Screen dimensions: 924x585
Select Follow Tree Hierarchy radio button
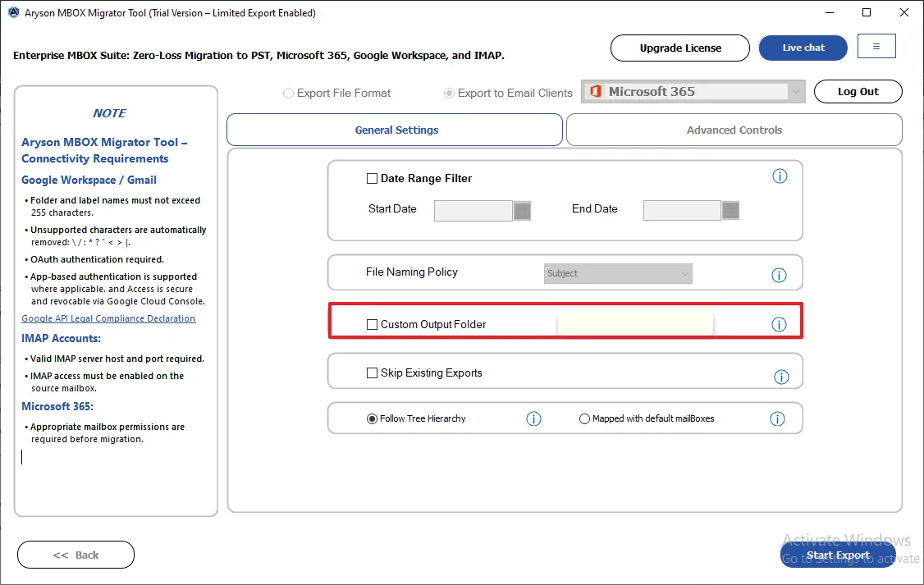click(372, 419)
